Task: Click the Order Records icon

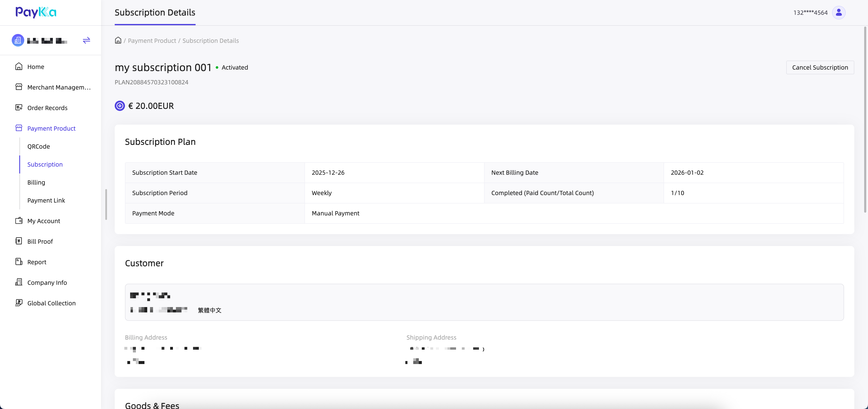Action: pyautogui.click(x=19, y=107)
